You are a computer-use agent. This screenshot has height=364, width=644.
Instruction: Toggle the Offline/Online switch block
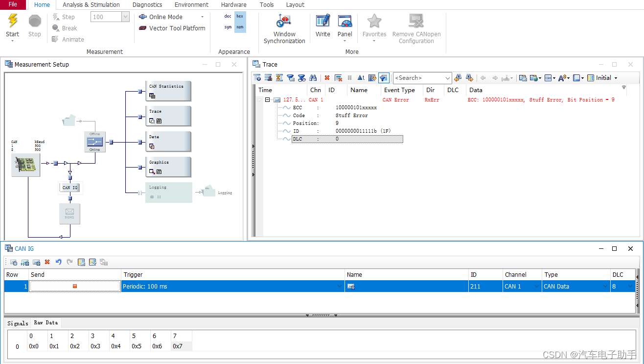point(95,142)
